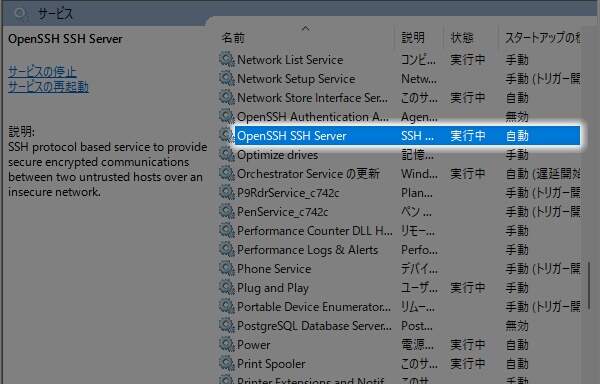Select the gear icon for OpenSSH Authentication Agent
Screen dimensions: 600x384
[227, 116]
